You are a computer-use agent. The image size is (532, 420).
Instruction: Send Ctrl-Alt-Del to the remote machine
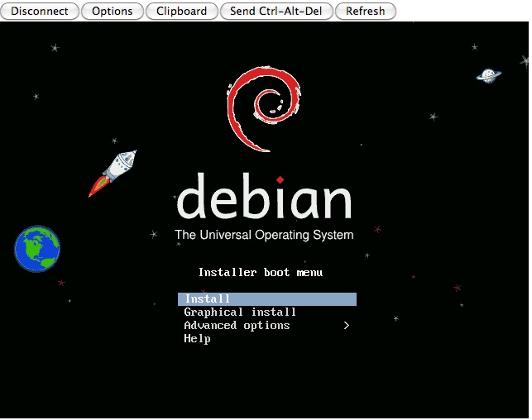pos(276,12)
